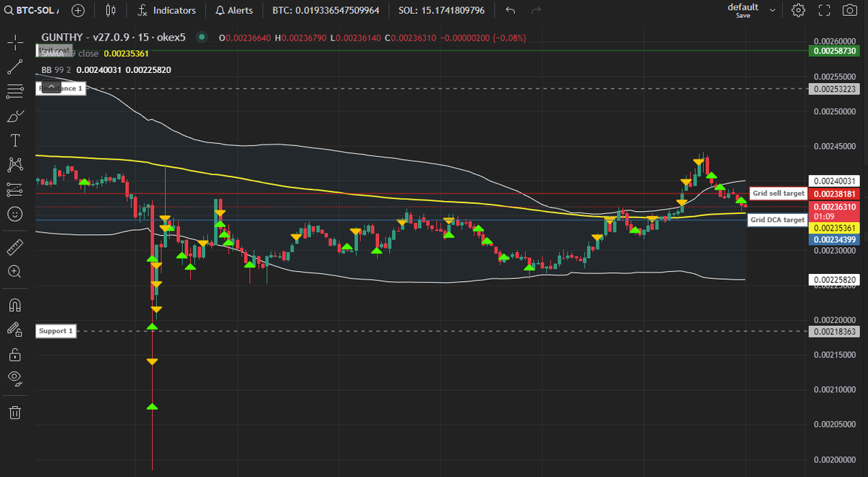Click the BTC-SOL symbol search

32,10
